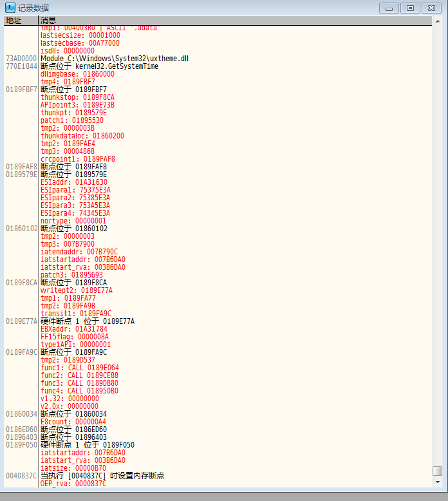Select the transit1: 0189FA9C line
The image size is (448, 501).
(76, 314)
